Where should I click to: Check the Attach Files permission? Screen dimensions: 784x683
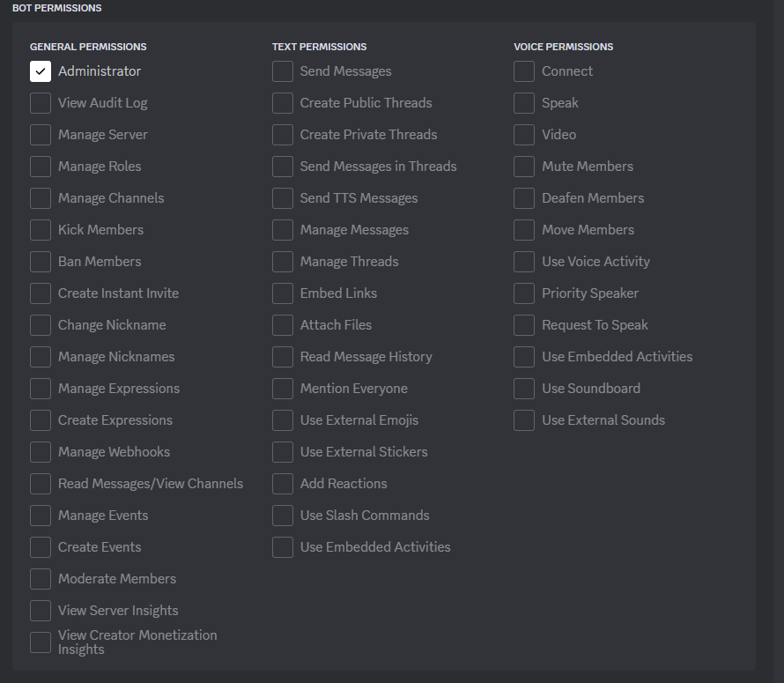click(283, 325)
